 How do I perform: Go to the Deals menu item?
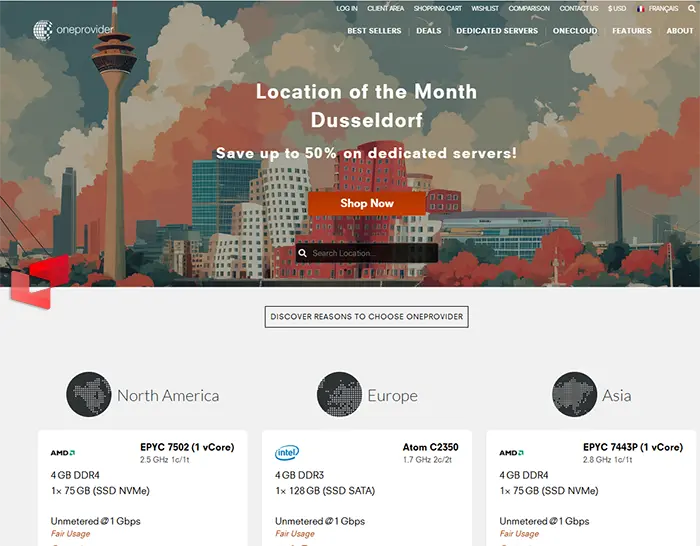[x=429, y=31]
